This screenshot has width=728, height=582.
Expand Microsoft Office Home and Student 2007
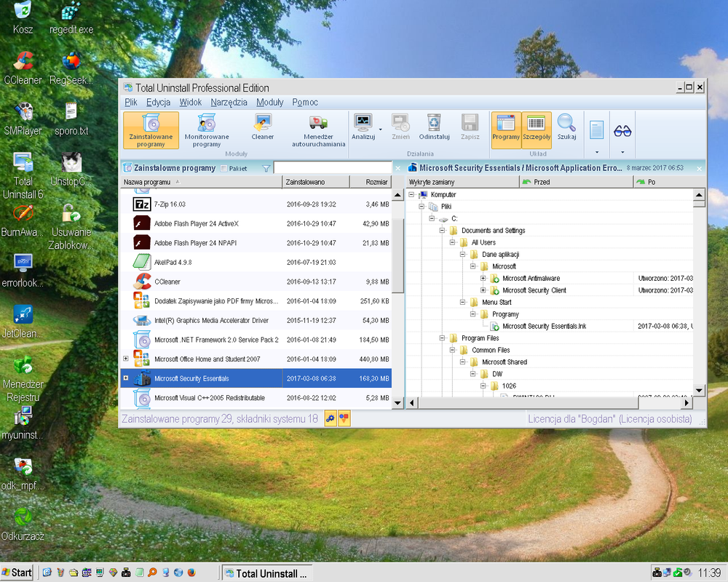click(x=126, y=359)
